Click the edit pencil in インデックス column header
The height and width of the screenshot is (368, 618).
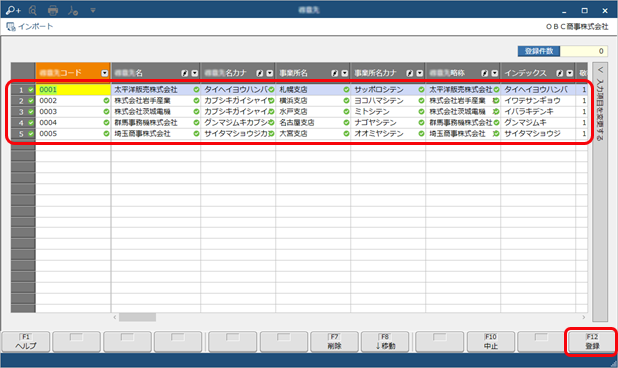559,73
